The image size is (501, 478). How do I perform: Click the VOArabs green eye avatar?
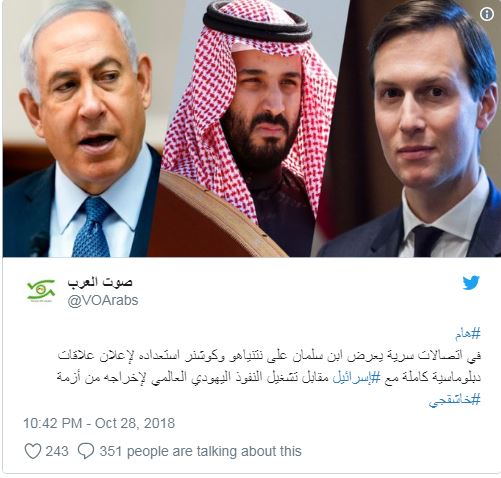tap(41, 290)
